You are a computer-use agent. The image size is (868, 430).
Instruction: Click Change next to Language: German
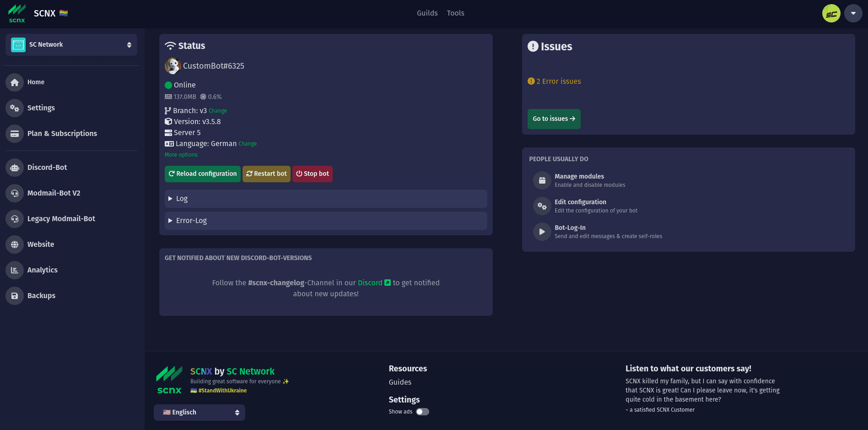pos(248,144)
